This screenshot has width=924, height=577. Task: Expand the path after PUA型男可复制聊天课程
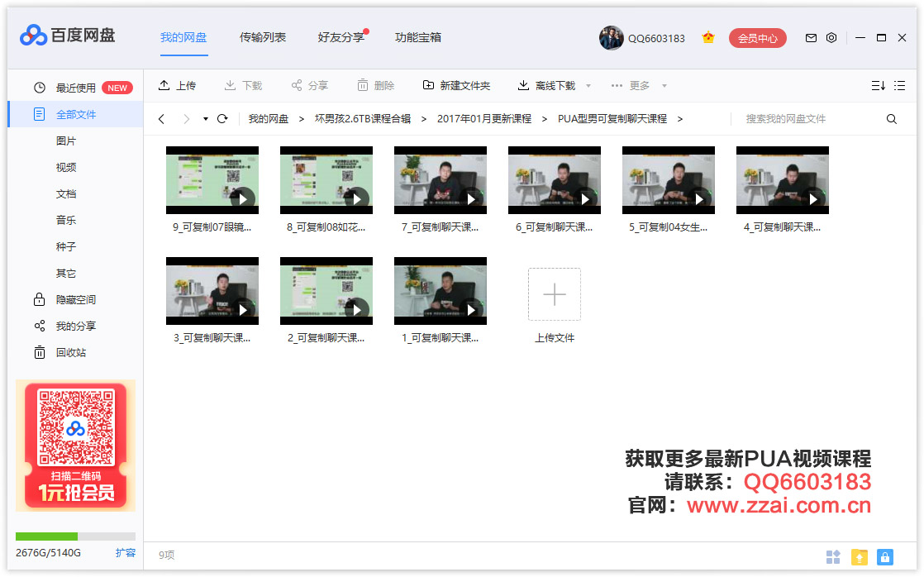pyautogui.click(x=680, y=119)
